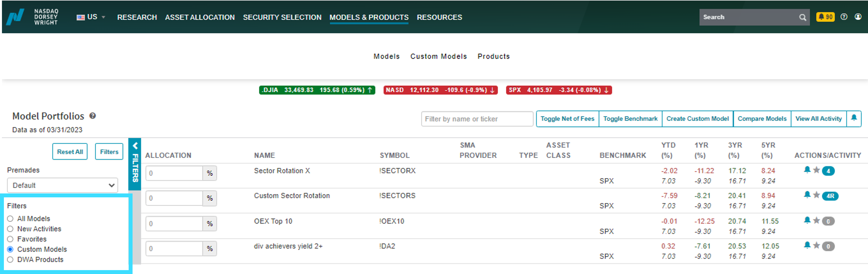
Task: Click the allocation input for Custom Sector Rotation
Action: (x=174, y=198)
